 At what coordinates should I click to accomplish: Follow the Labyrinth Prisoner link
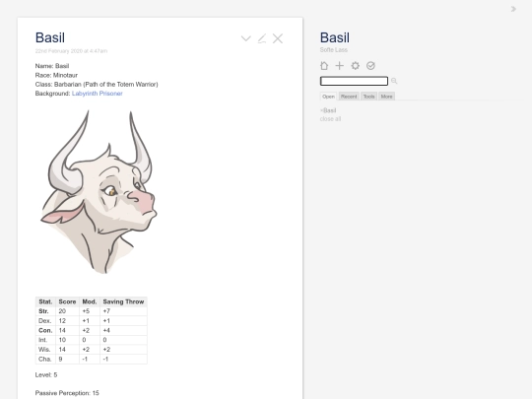pos(97,94)
